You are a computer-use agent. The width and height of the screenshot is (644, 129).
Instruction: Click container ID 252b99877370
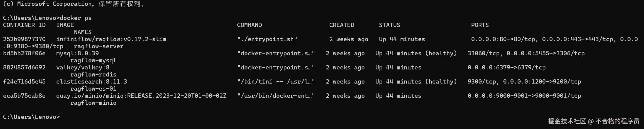[24, 39]
